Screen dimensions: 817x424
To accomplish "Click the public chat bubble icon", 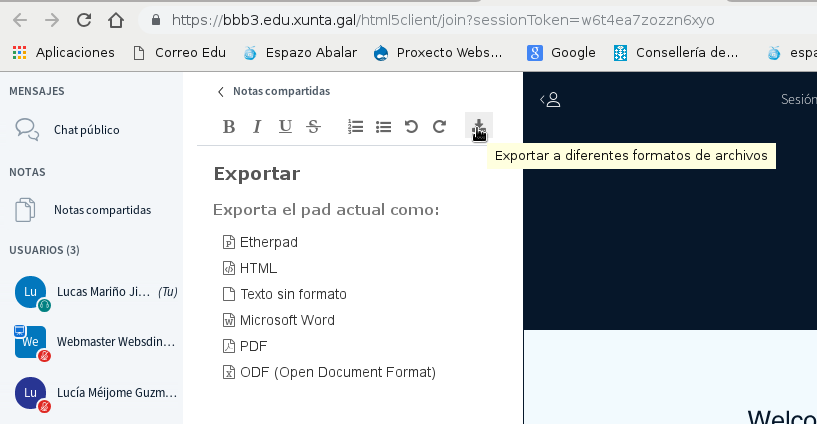I will (27, 130).
